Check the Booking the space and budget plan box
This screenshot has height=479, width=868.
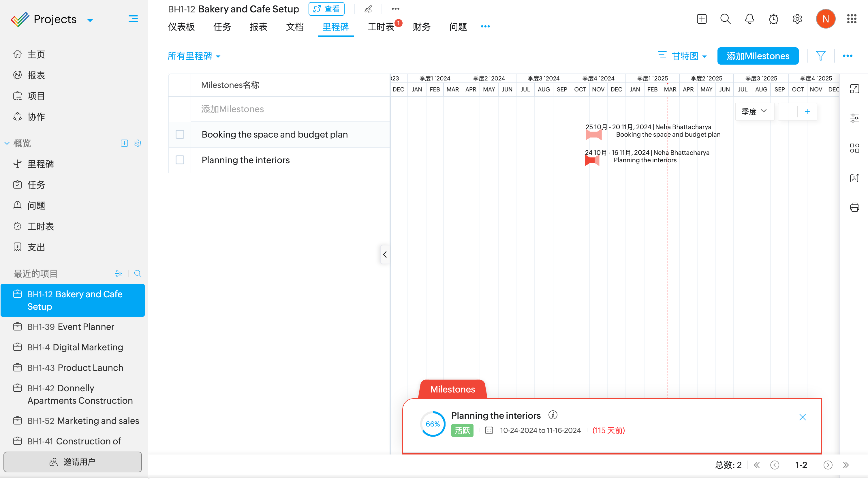pos(180,134)
